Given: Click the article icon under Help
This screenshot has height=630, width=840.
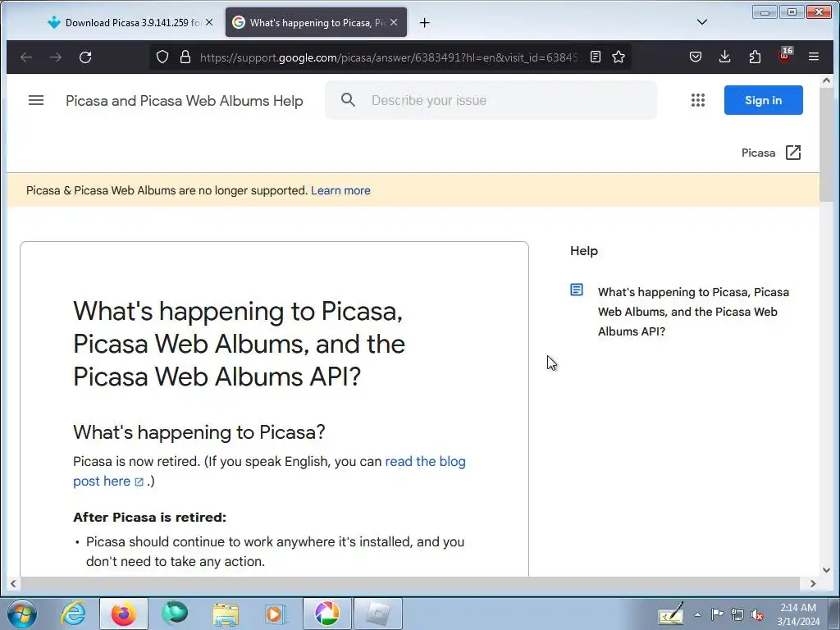Looking at the screenshot, I should click(x=577, y=290).
